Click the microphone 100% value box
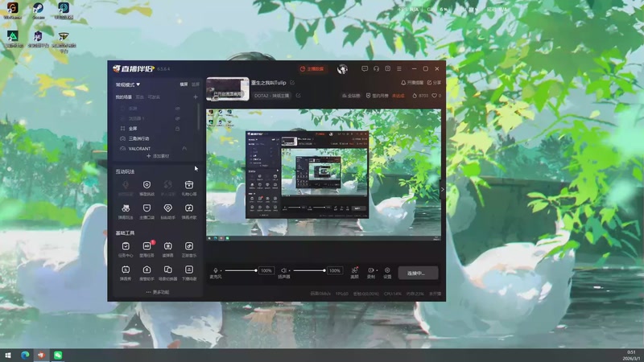Viewport: 644px width, 362px height. (x=266, y=270)
